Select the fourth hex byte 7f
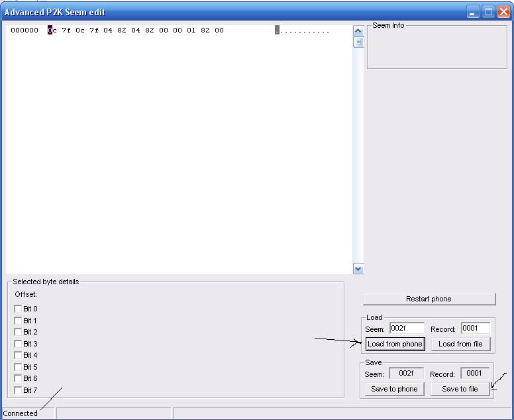514x420 pixels. coord(94,30)
